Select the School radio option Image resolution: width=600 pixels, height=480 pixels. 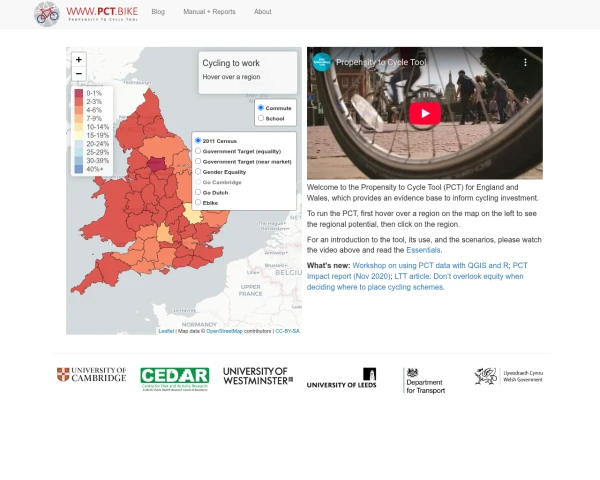pos(261,118)
